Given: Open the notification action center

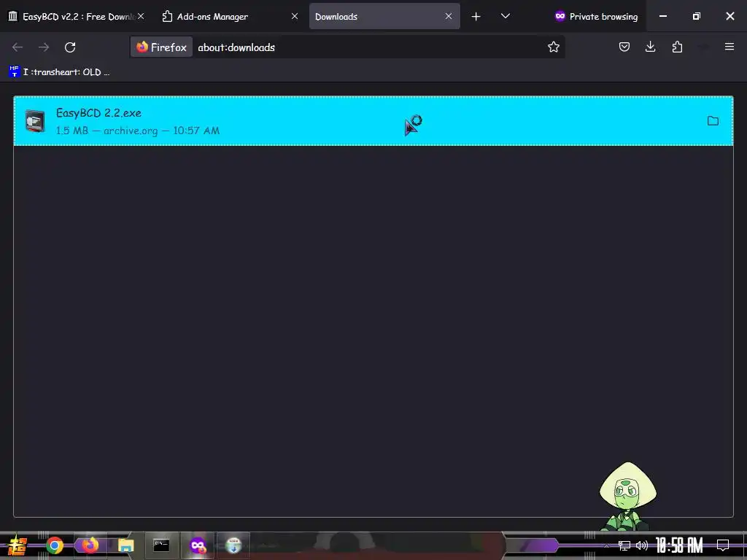Looking at the screenshot, I should pyautogui.click(x=723, y=545).
